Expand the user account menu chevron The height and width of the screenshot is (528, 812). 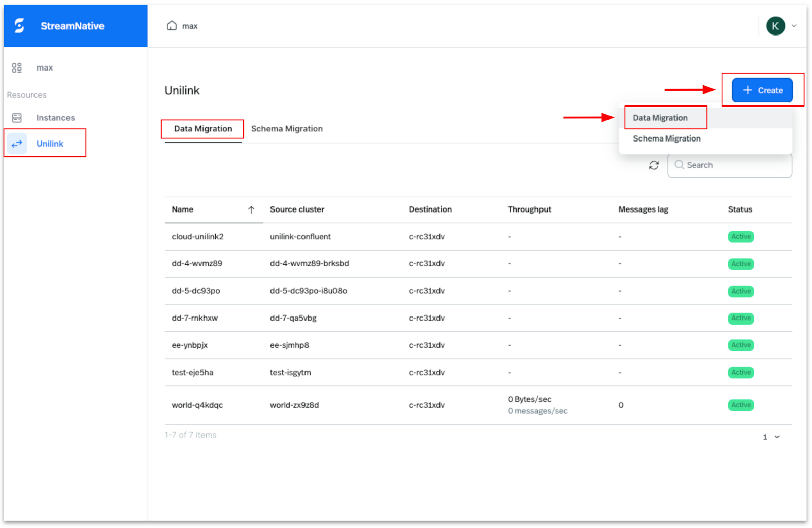click(x=794, y=26)
